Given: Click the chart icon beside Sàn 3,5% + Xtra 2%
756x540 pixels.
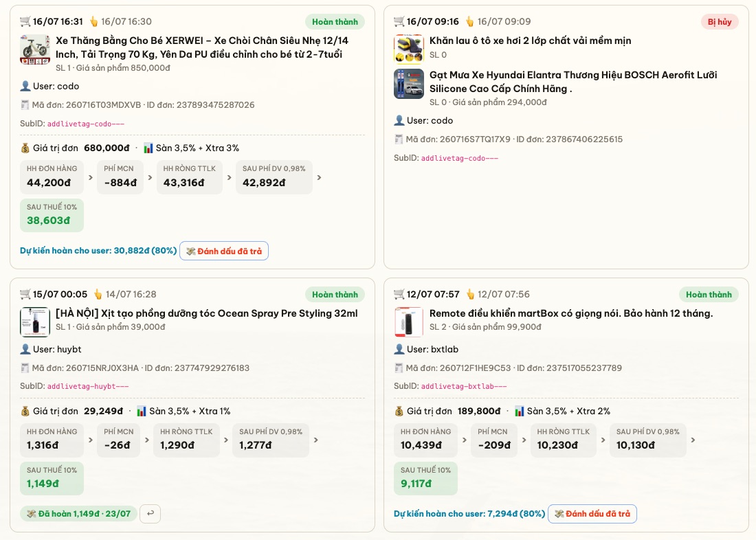Looking at the screenshot, I should 520,412.
